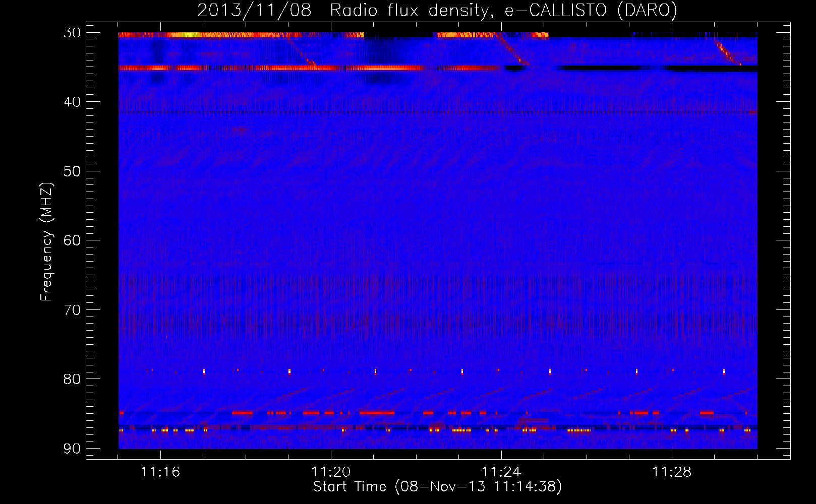Click the 70 MHz frequency tick label
Image resolution: width=816 pixels, height=504 pixels.
point(72,309)
